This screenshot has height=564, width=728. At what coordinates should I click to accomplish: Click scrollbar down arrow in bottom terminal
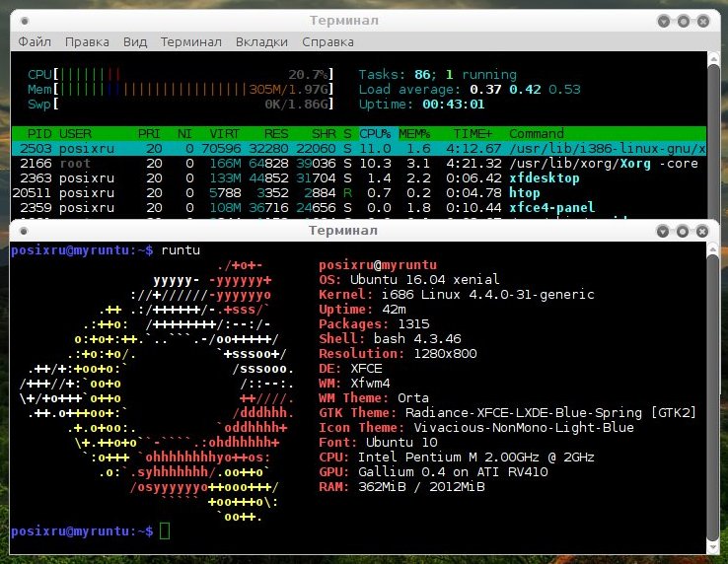[x=712, y=548]
